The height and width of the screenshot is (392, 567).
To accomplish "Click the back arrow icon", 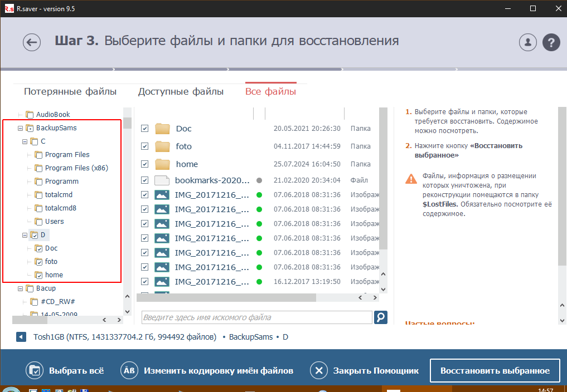I will point(32,42).
